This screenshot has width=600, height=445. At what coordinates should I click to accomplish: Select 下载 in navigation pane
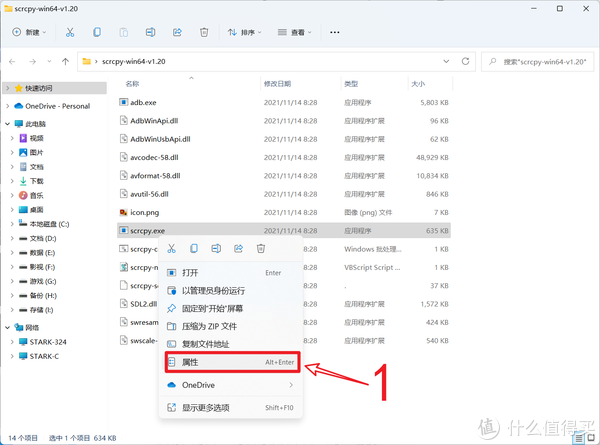pyautogui.click(x=37, y=181)
